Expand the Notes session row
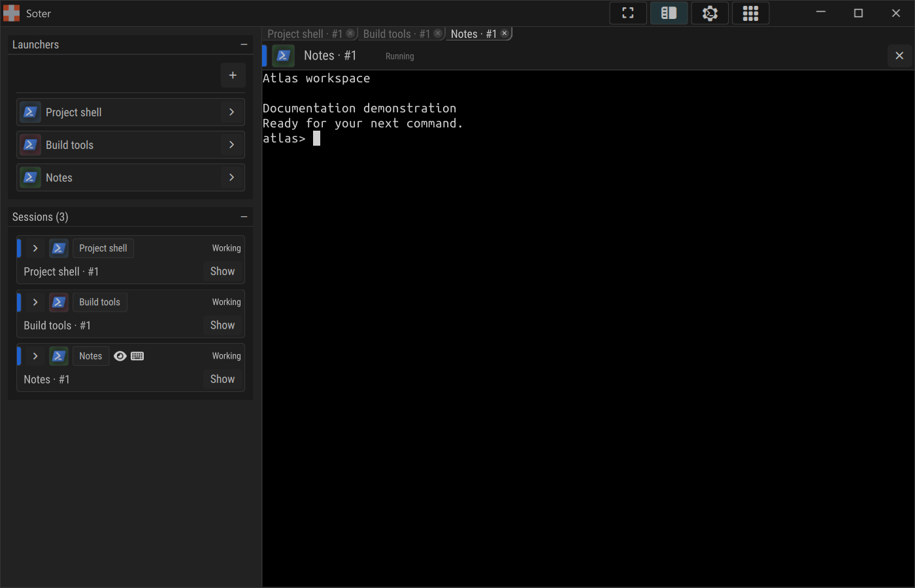This screenshot has width=915, height=588. (x=35, y=356)
